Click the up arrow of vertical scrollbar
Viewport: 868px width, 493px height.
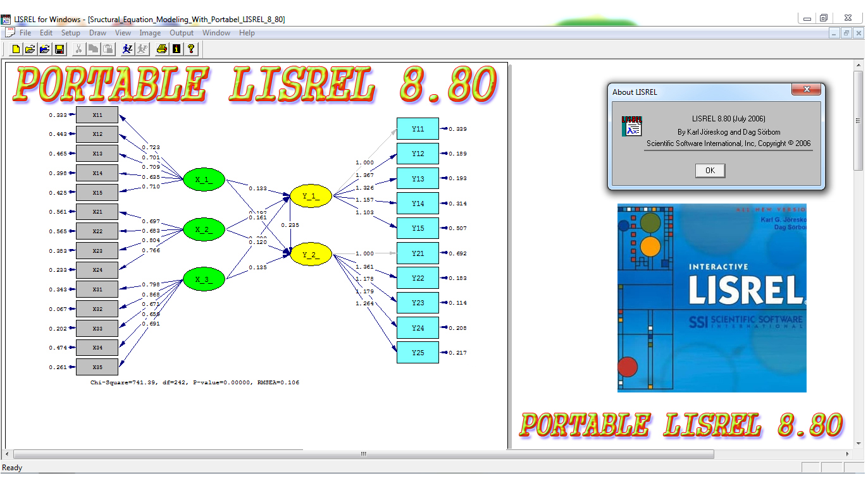(x=859, y=65)
